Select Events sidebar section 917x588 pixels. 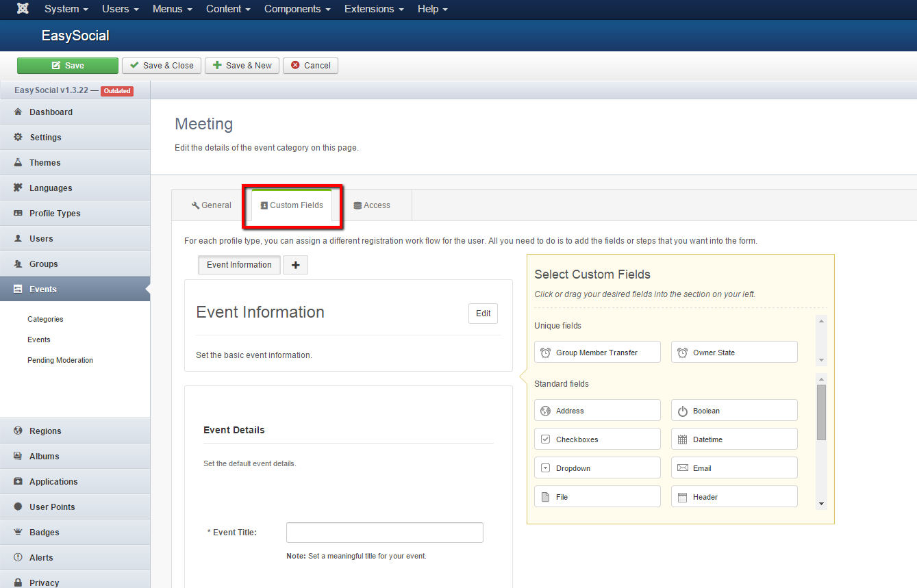(x=75, y=290)
